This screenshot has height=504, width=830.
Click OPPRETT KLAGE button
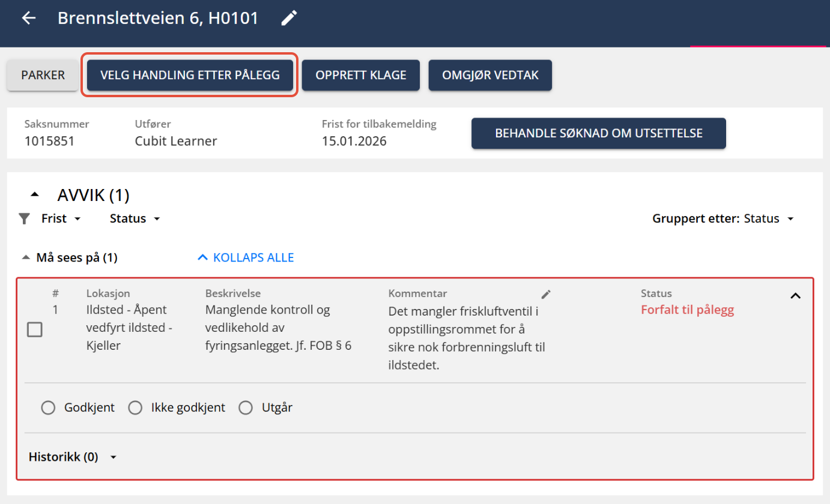[x=361, y=76]
